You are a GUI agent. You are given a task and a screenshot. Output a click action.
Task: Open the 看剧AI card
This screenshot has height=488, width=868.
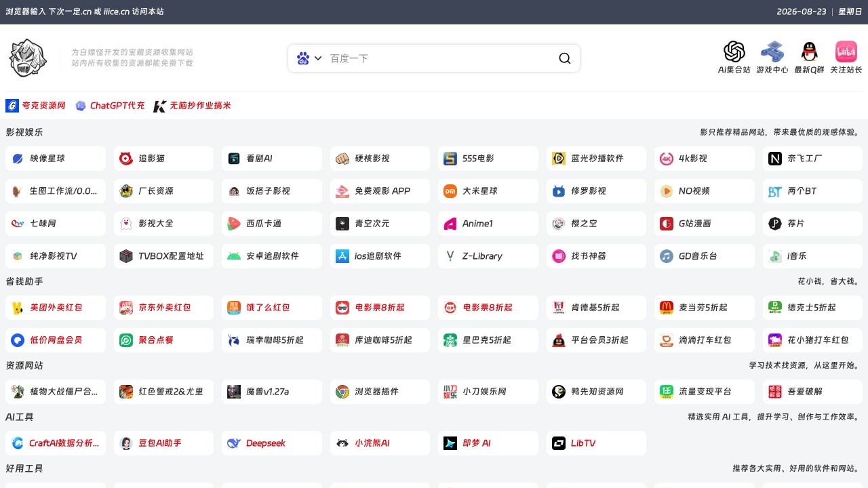272,159
